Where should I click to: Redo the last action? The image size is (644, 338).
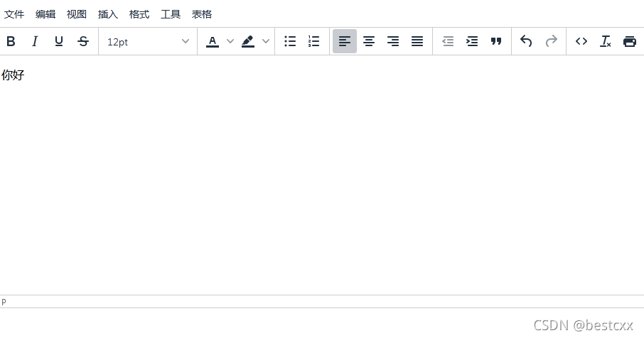(x=551, y=41)
